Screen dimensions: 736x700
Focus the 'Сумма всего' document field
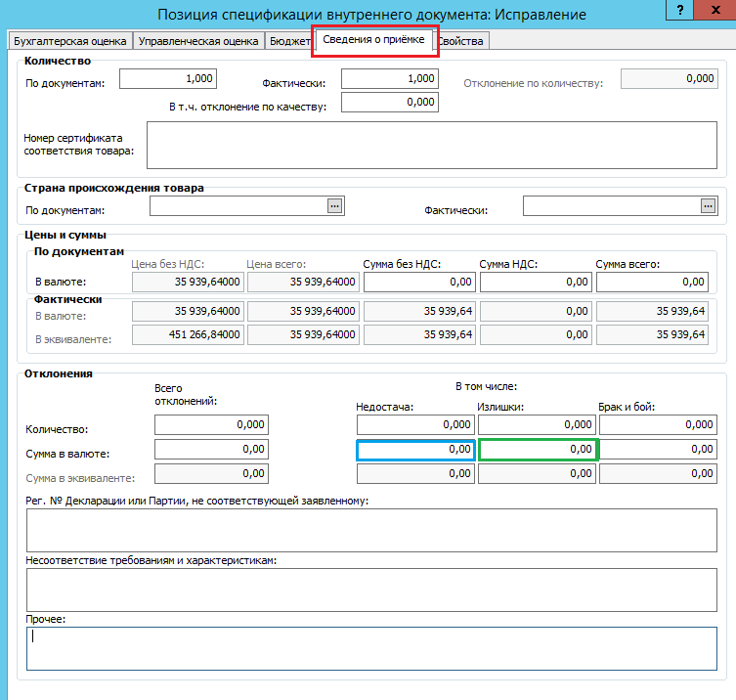652,282
